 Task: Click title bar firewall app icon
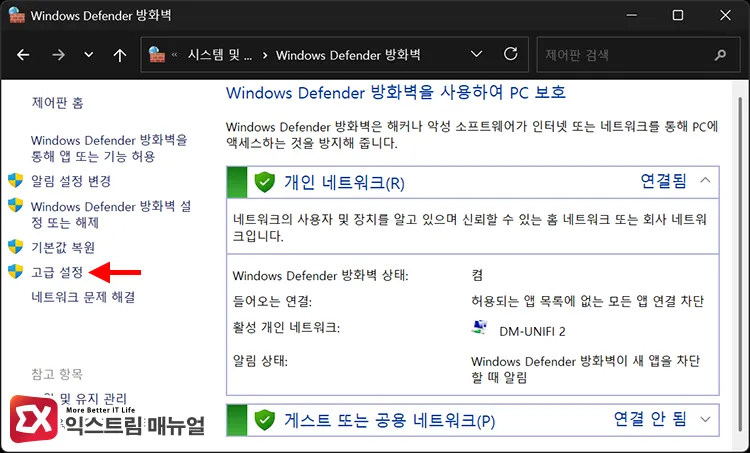17,15
